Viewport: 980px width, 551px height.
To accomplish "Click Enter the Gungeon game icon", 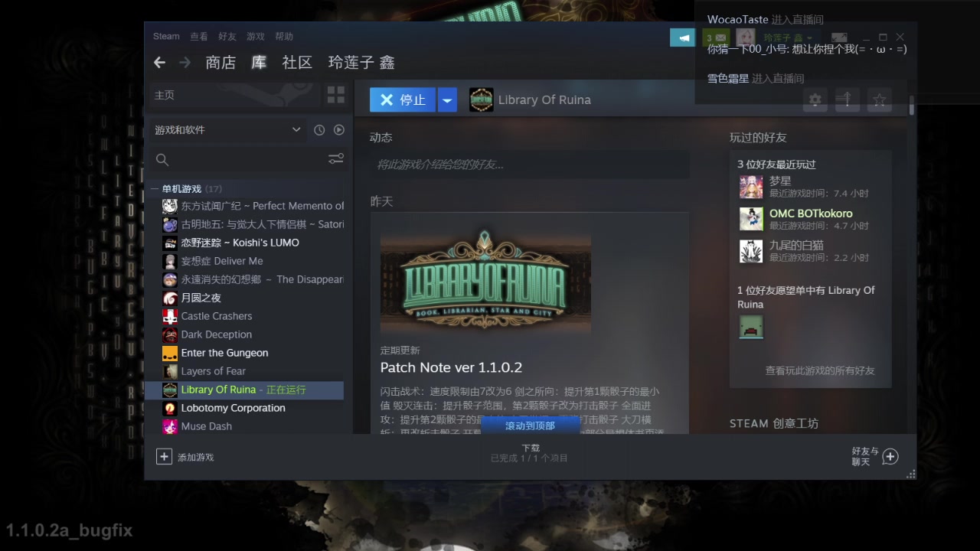I will click(x=170, y=353).
